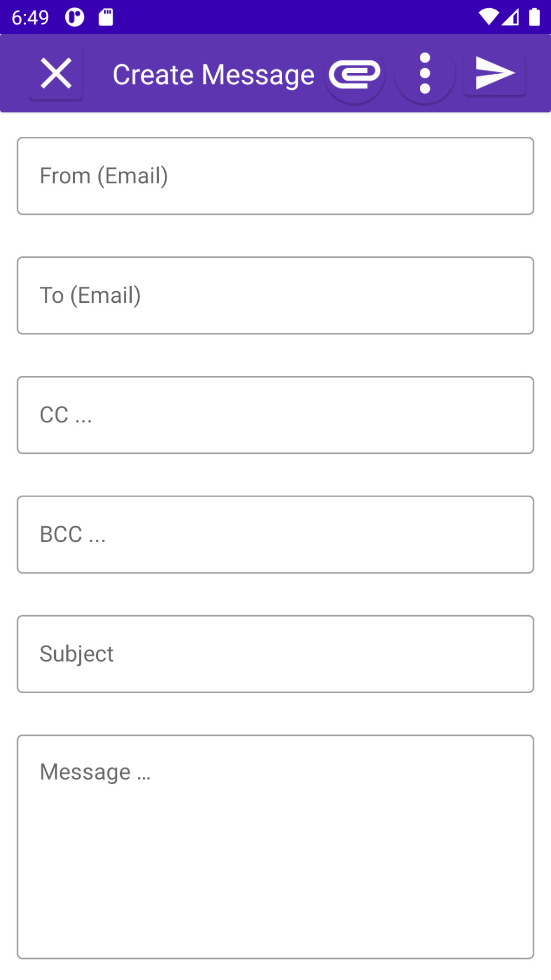Tap the 6:49 clock in status bar
The image size is (551, 980).
pos(30,17)
